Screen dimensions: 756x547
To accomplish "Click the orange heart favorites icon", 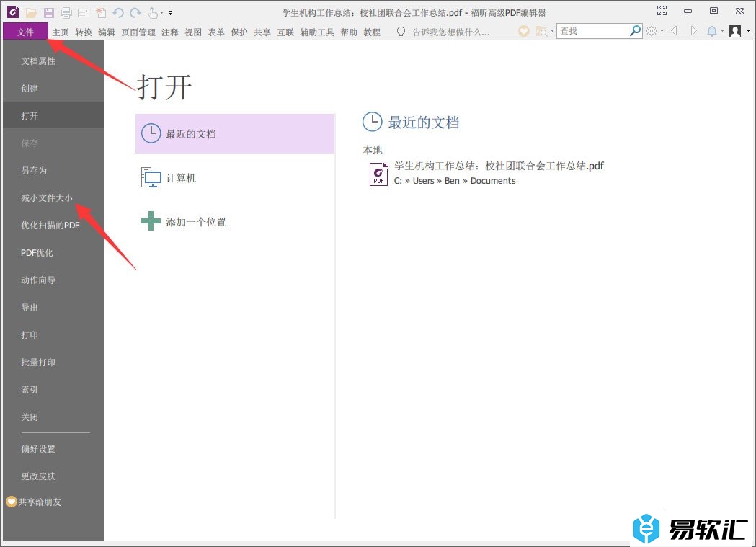I will pos(524,31).
